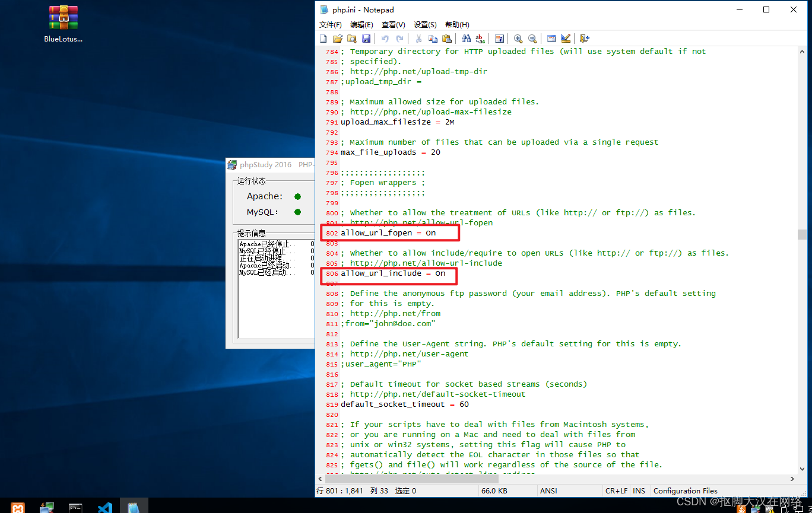Open the BlueLotus archive on desktop
812x513 pixels.
pyautogui.click(x=63, y=24)
